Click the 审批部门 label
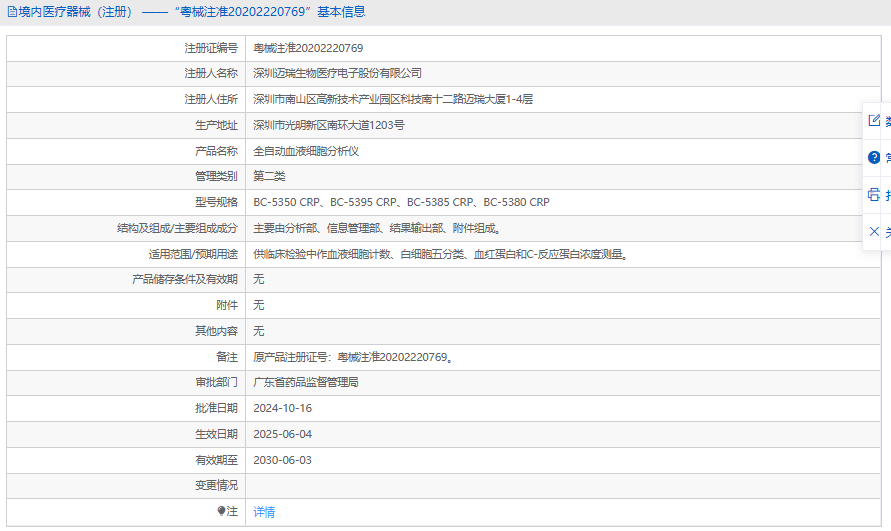This screenshot has width=891, height=531. coord(216,382)
